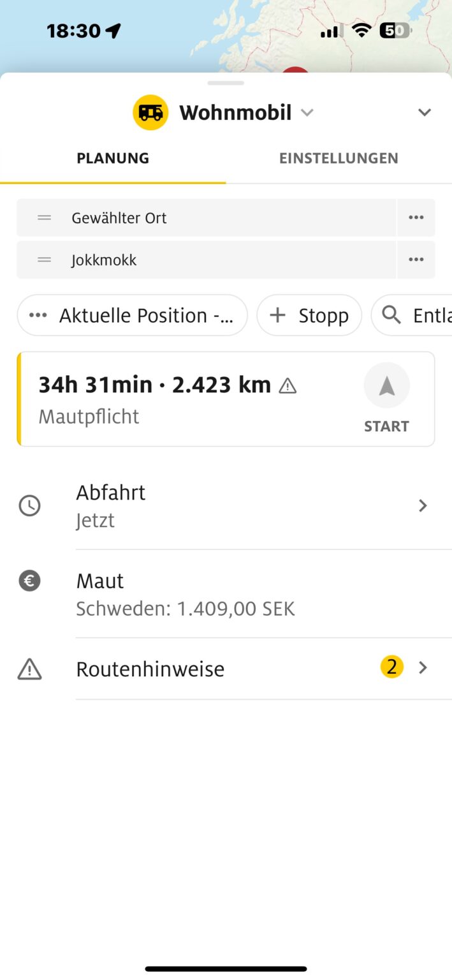Tap three dots inside Aktuelle Position chip
This screenshot has width=452, height=980.
click(x=38, y=315)
